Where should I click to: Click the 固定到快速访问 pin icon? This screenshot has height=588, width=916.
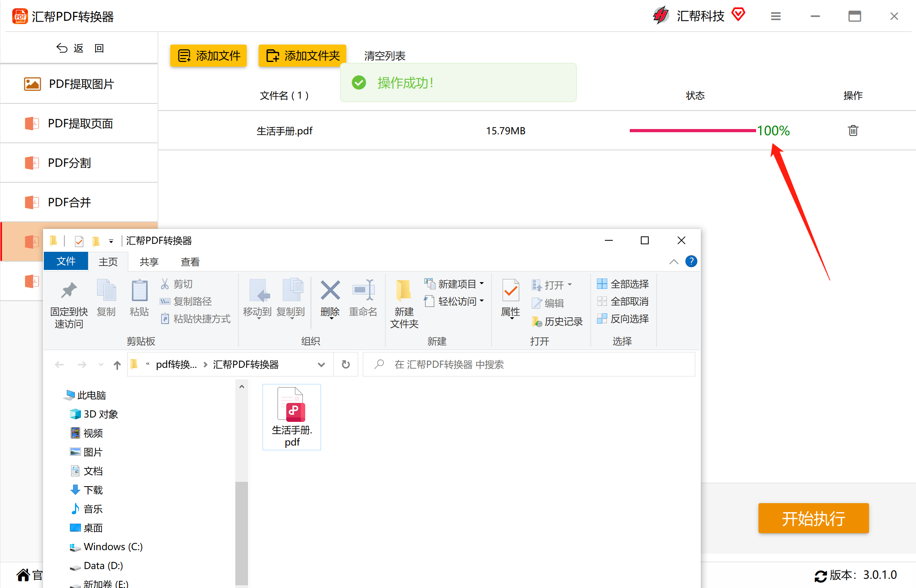click(69, 290)
